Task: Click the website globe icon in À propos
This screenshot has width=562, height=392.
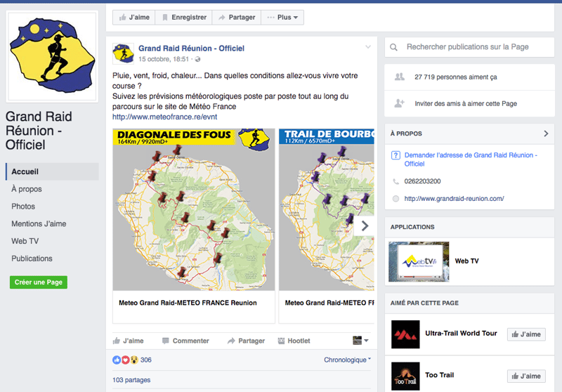Action: coord(396,199)
